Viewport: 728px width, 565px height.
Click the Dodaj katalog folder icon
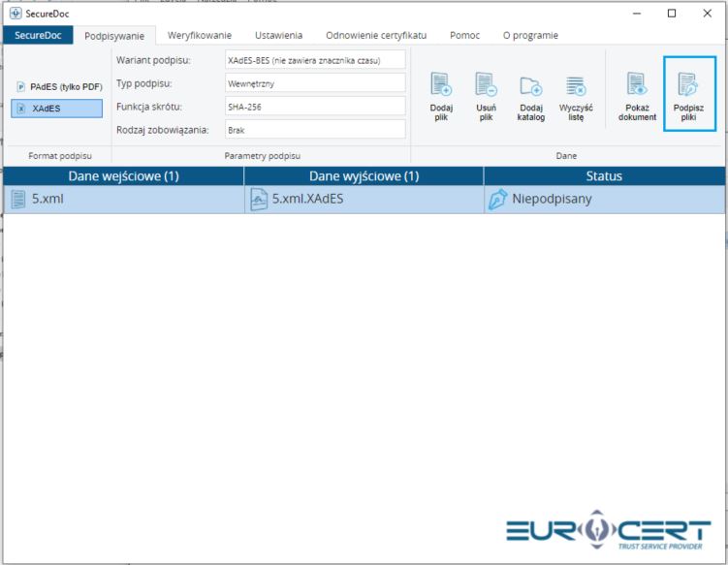pos(530,86)
